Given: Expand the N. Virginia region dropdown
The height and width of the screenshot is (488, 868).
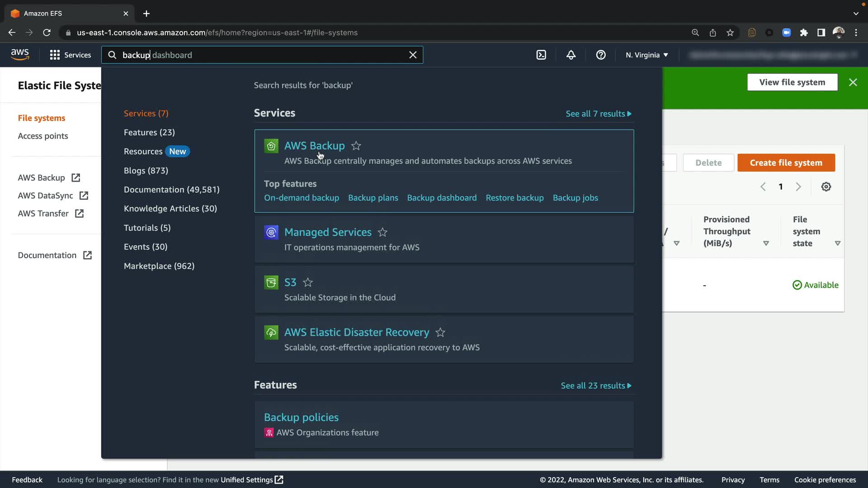Looking at the screenshot, I should 646,55.
